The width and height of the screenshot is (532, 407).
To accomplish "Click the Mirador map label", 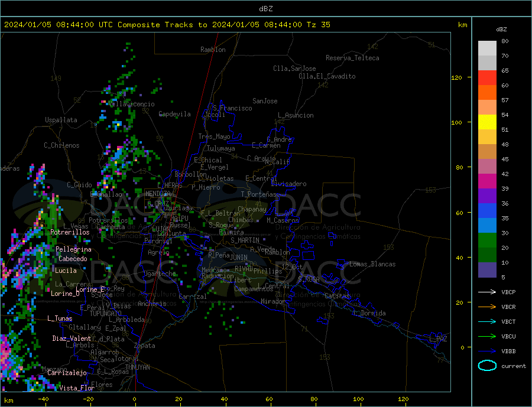I will coord(273,301).
